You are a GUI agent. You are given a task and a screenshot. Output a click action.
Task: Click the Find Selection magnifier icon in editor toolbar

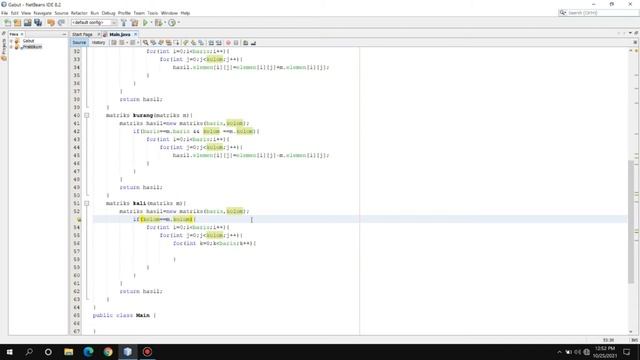coord(145,42)
